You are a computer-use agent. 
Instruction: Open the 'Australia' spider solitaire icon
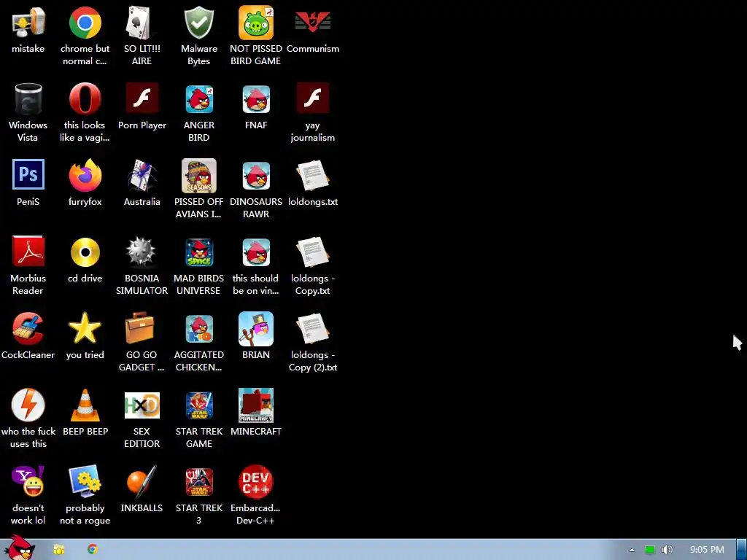pos(142,175)
